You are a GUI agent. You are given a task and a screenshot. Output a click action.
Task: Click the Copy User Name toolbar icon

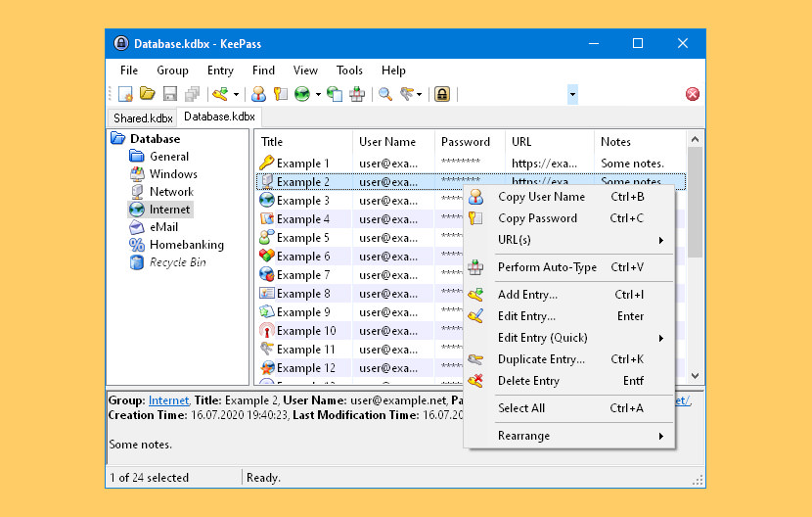pyautogui.click(x=258, y=94)
